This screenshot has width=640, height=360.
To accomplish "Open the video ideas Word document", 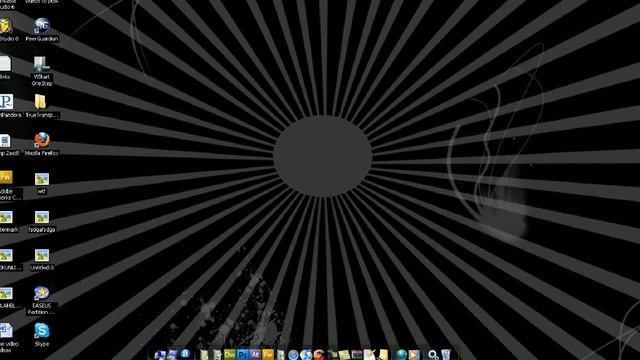I will tap(8, 338).
